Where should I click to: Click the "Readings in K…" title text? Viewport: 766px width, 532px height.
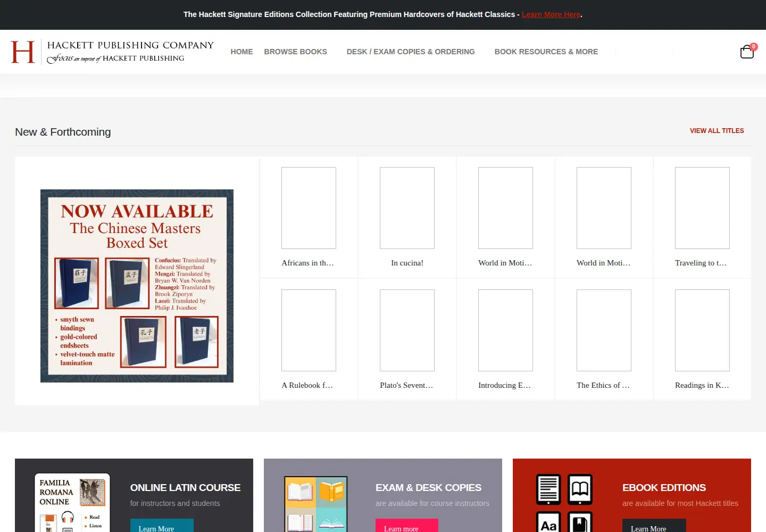pyautogui.click(x=702, y=385)
